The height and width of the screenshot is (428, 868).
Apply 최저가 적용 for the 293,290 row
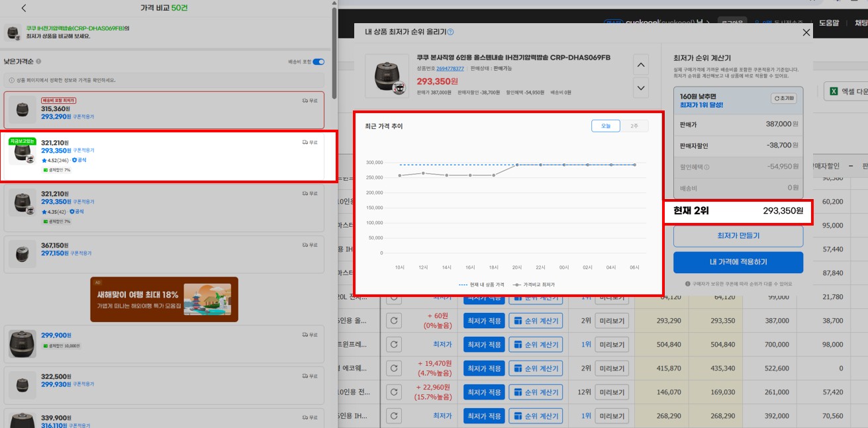tap(484, 321)
